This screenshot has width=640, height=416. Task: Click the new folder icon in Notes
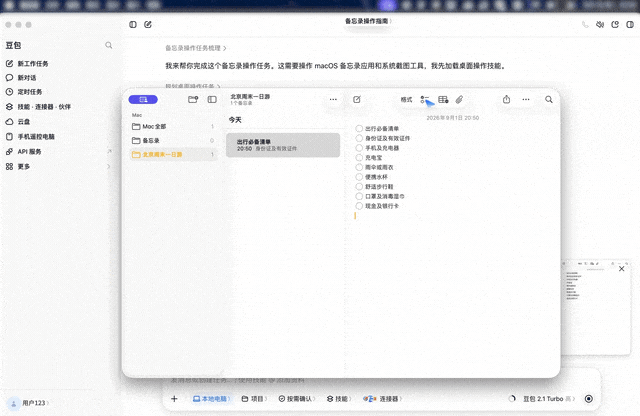[193, 99]
